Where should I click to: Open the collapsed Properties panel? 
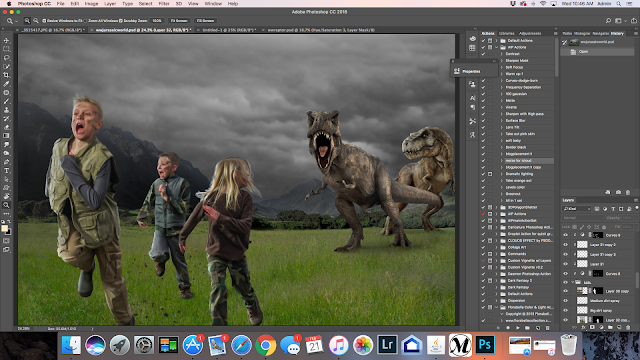coord(473,71)
